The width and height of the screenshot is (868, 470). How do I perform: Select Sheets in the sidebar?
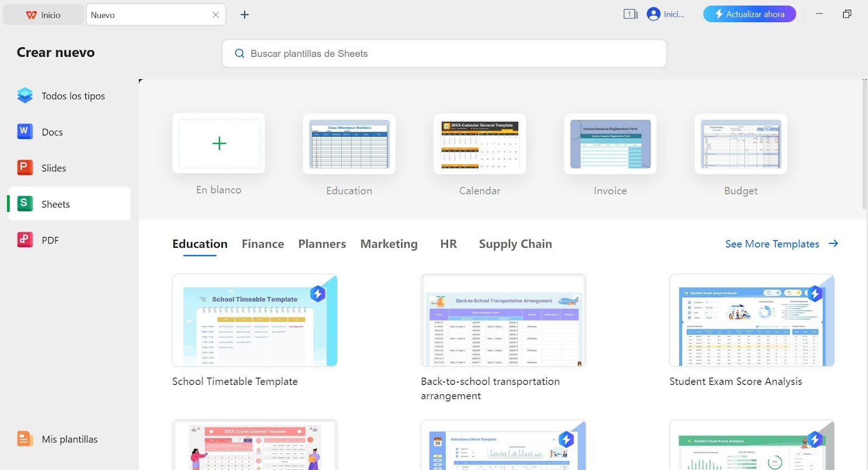[69, 204]
